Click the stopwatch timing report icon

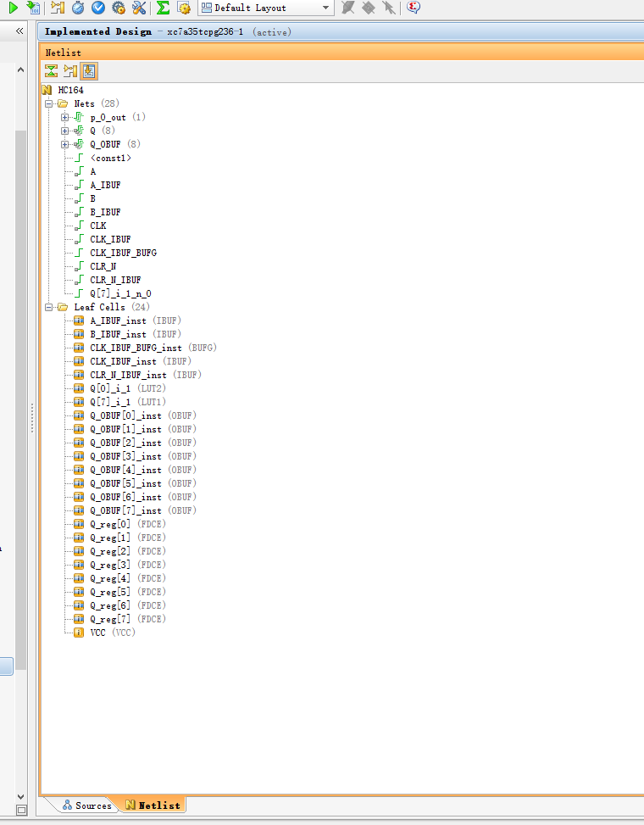tap(78, 8)
